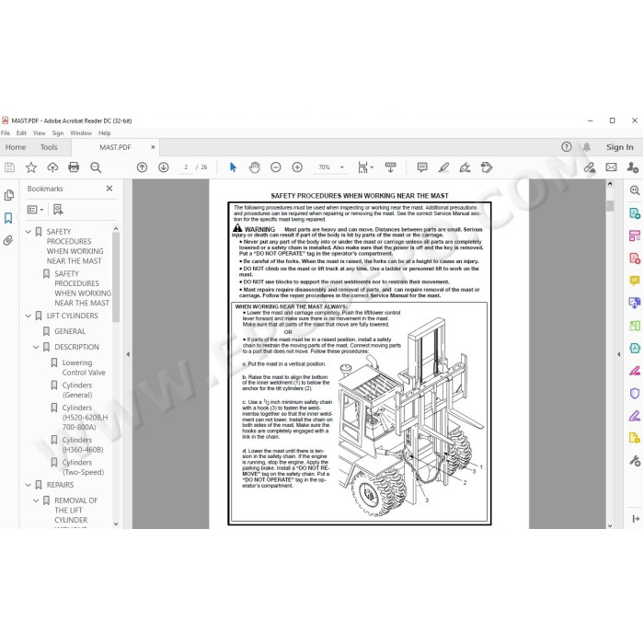Jump to Cylinders (General) bookmark
The height and width of the screenshot is (644, 644).
(77, 390)
